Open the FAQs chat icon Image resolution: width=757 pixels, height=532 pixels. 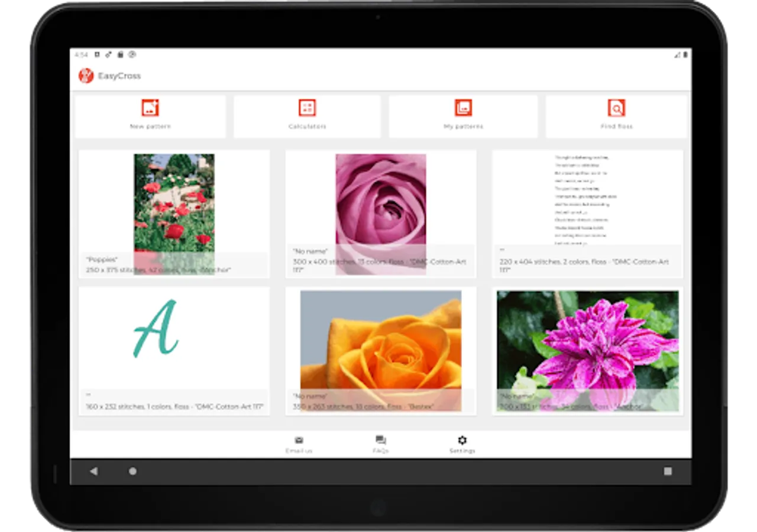click(x=381, y=440)
